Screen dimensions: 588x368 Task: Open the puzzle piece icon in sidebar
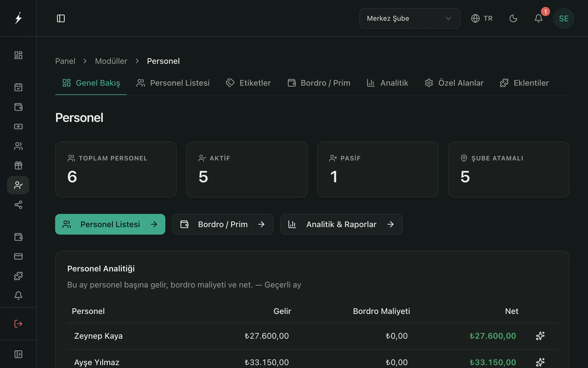[18, 276]
